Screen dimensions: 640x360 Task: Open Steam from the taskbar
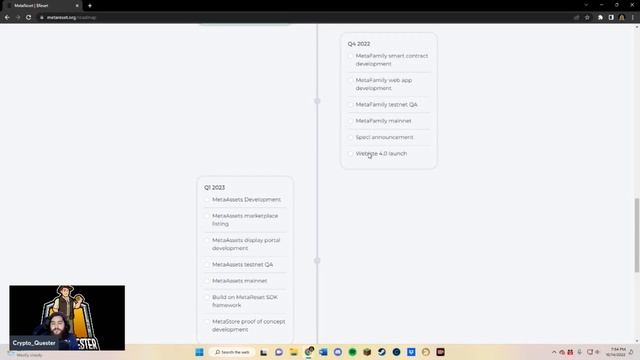pyautogui.click(x=382, y=352)
